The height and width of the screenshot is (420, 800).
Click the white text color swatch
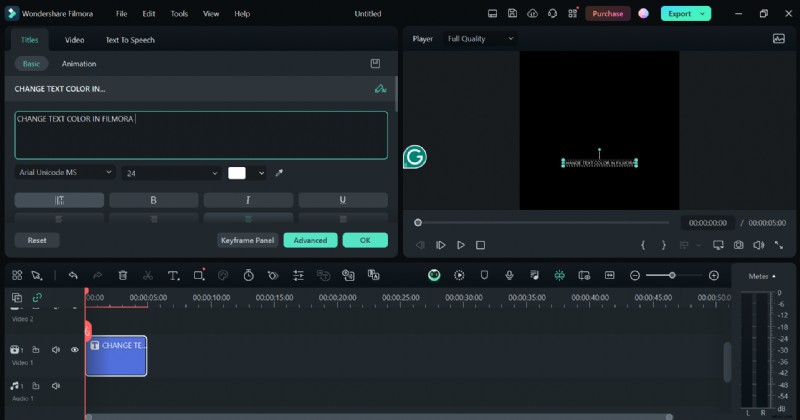pyautogui.click(x=237, y=173)
